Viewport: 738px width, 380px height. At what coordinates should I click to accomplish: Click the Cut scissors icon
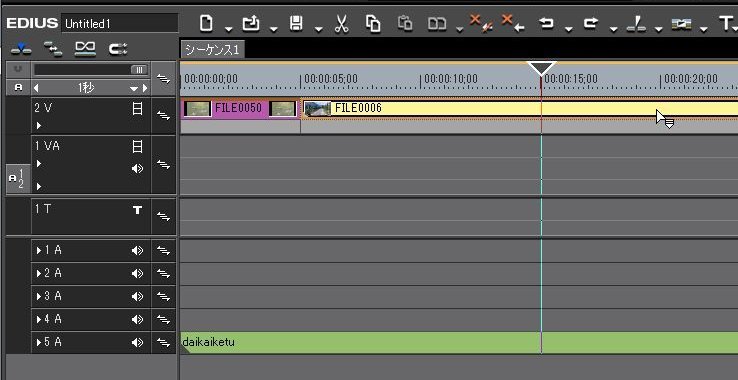(341, 24)
